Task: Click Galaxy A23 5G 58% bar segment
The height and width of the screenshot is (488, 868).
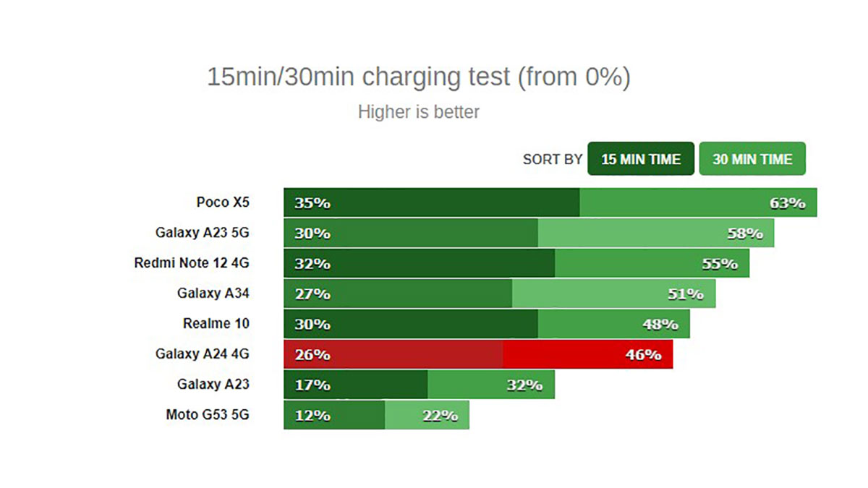Action: [656, 233]
